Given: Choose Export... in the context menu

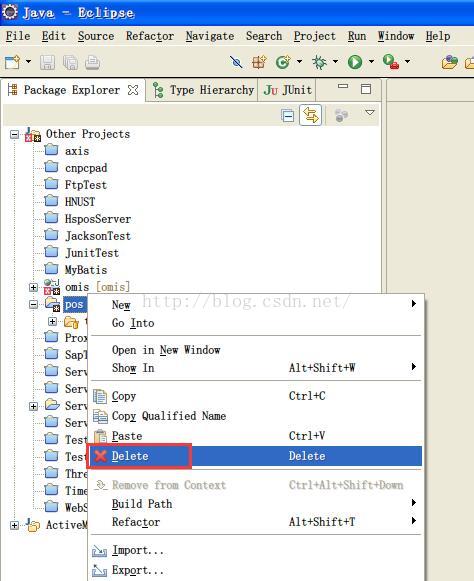Looking at the screenshot, I should (x=256, y=570).
